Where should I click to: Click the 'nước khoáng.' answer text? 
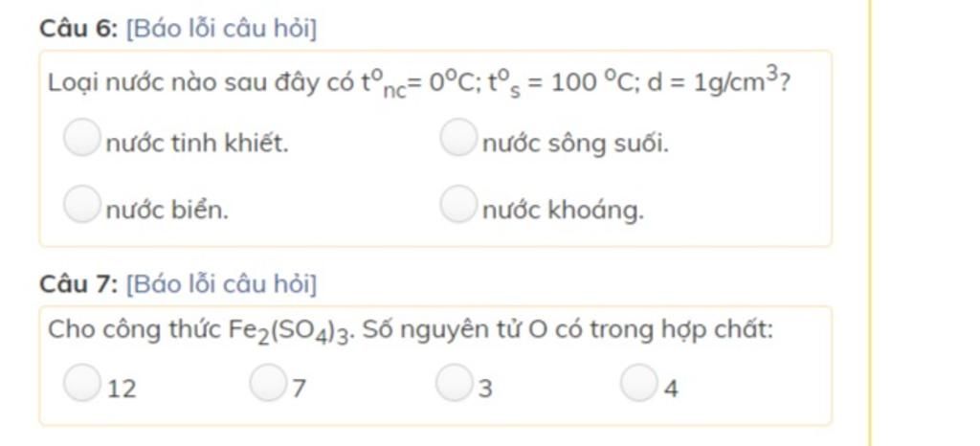click(563, 212)
